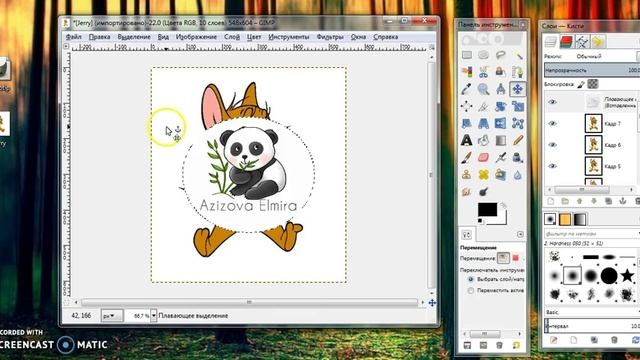
Task: Toggle lock pixels brush icon
Action: coord(581,84)
